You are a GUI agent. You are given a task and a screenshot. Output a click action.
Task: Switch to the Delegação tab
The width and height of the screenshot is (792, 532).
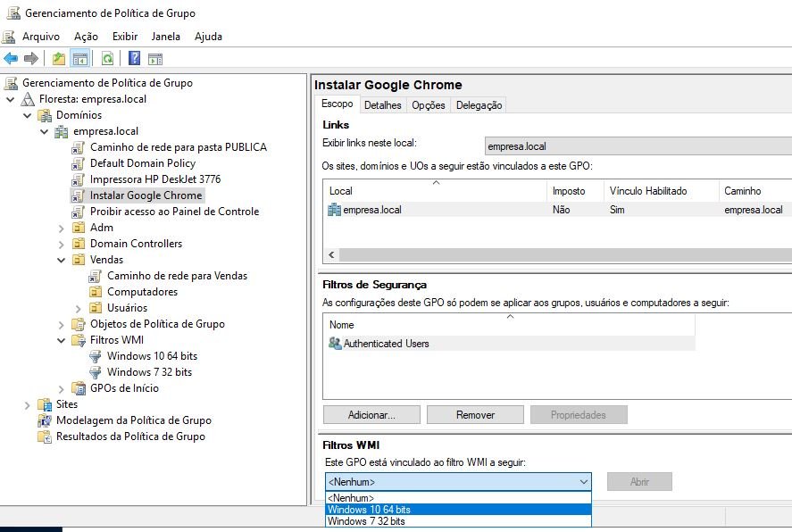479,105
